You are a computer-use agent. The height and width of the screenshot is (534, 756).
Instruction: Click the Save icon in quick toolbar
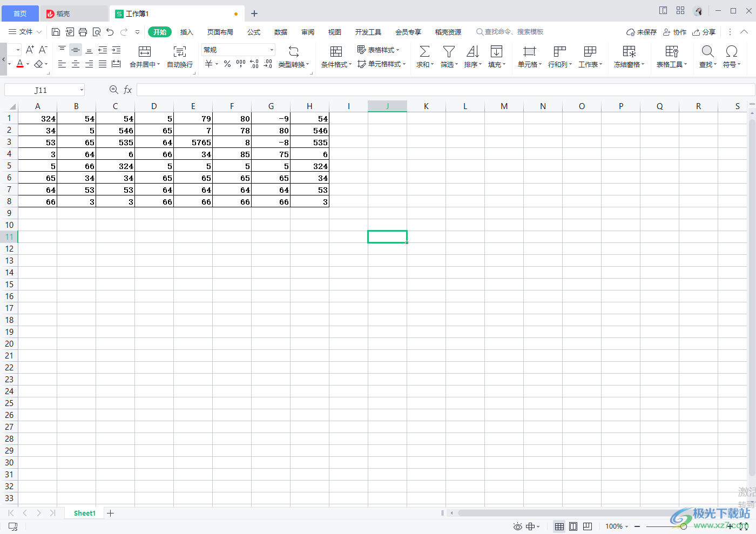point(56,32)
